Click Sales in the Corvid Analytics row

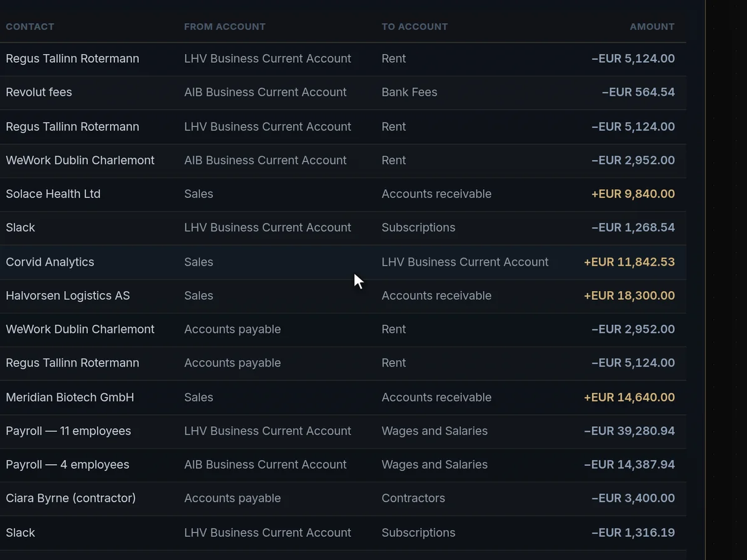pyautogui.click(x=199, y=262)
